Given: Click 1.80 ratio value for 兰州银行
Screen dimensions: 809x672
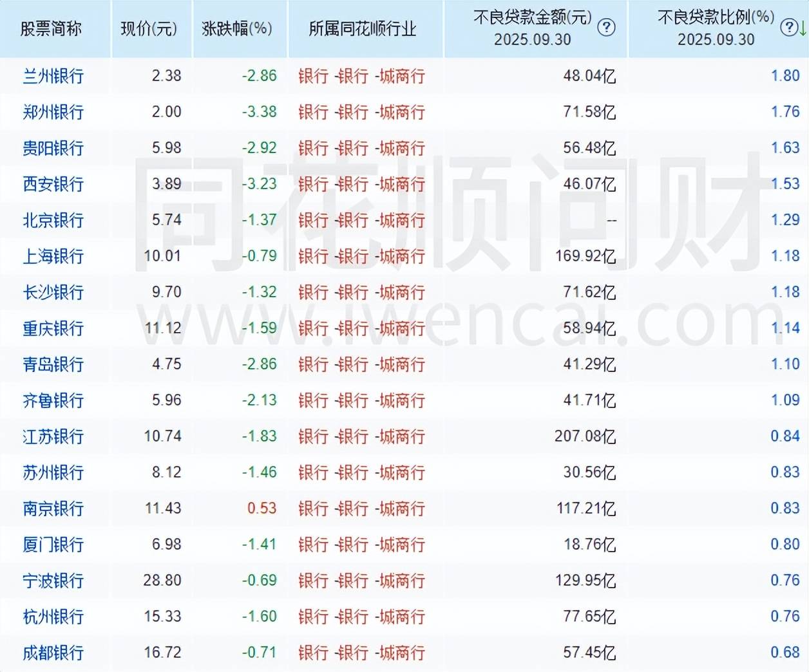Looking at the screenshot, I should (x=785, y=76).
